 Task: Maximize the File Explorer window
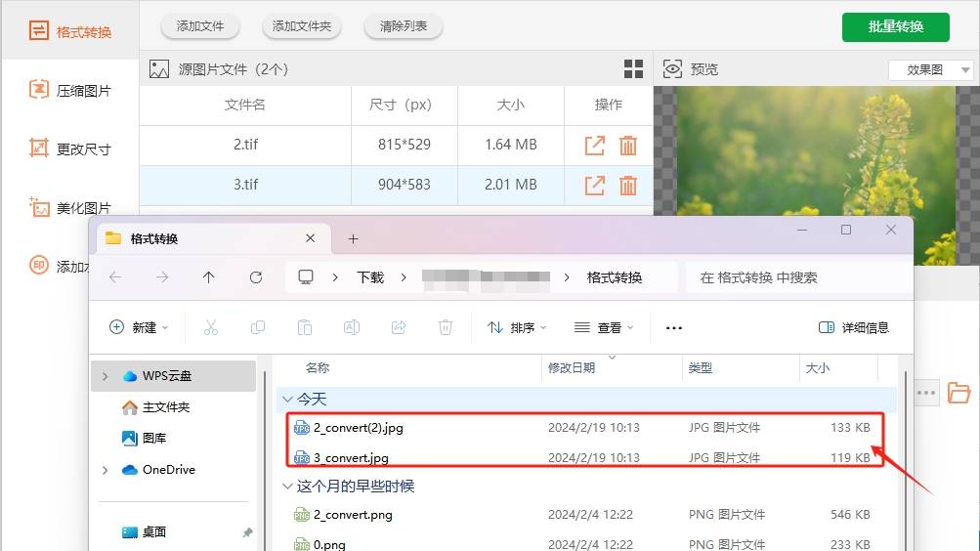tap(845, 230)
